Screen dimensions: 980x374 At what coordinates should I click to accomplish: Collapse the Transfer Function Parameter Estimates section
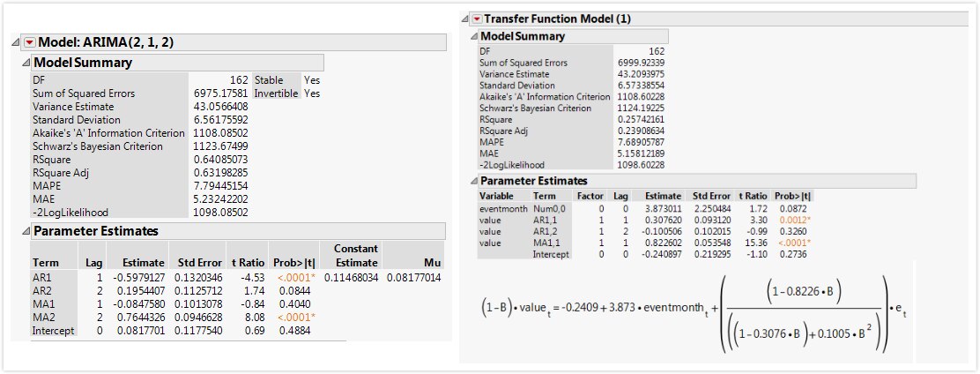tap(474, 181)
